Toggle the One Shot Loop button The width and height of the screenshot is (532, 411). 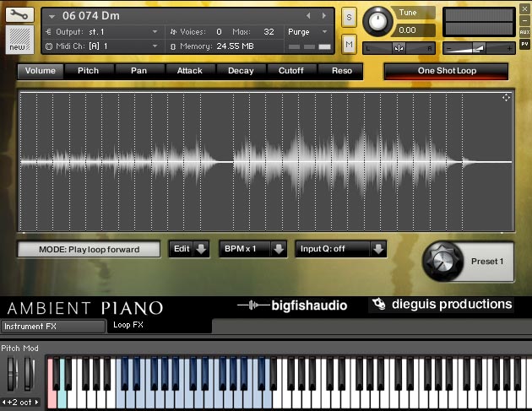(x=447, y=71)
